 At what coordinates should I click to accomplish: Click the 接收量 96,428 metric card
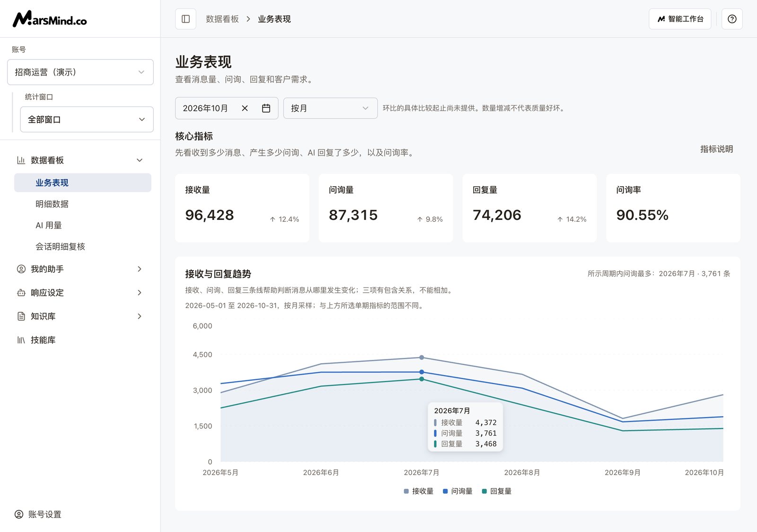click(x=242, y=208)
